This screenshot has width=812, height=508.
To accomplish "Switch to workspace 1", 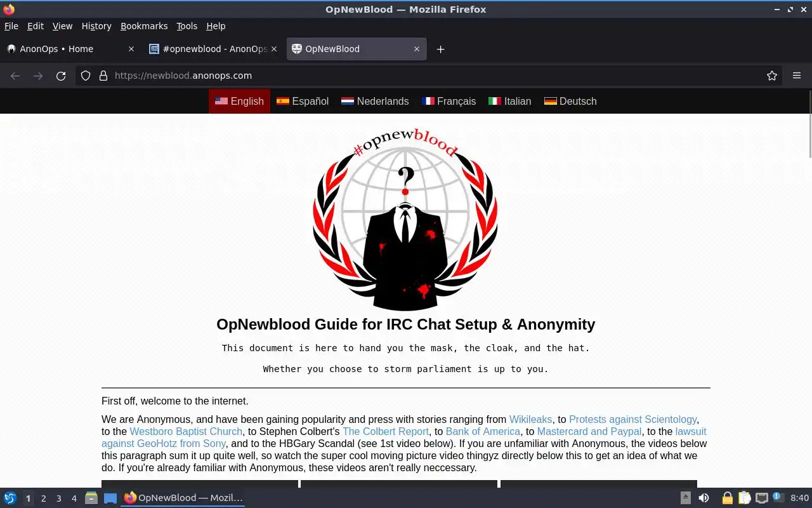I will 28,498.
